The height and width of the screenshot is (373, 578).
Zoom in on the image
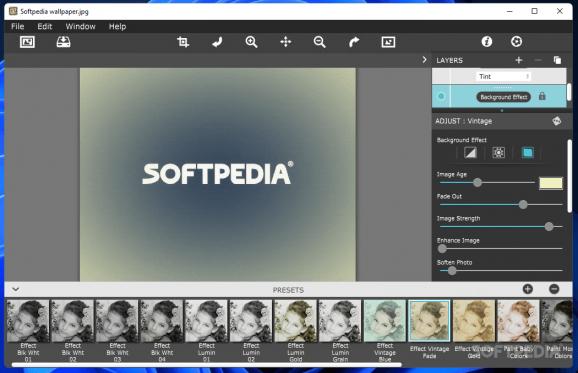(251, 42)
